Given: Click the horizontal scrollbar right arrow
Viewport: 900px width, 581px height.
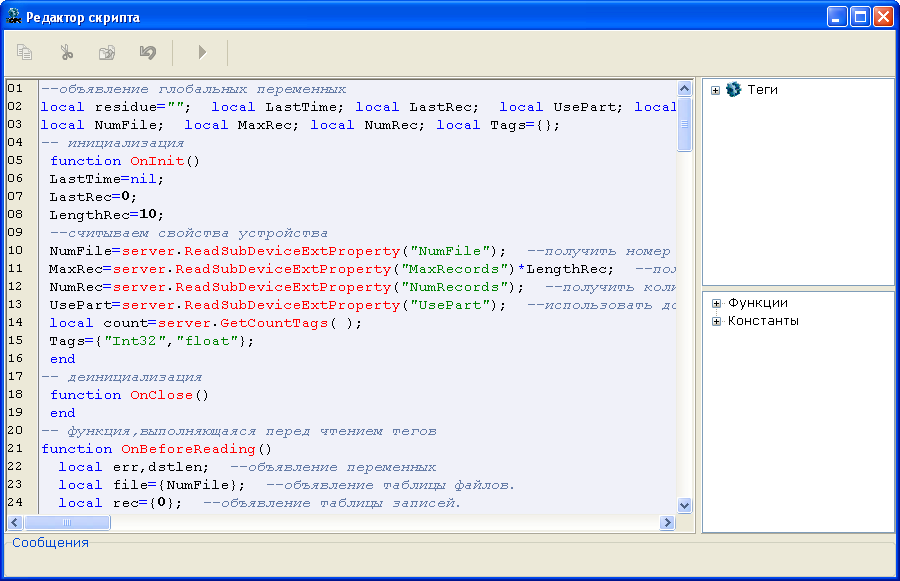Looking at the screenshot, I should tap(667, 523).
